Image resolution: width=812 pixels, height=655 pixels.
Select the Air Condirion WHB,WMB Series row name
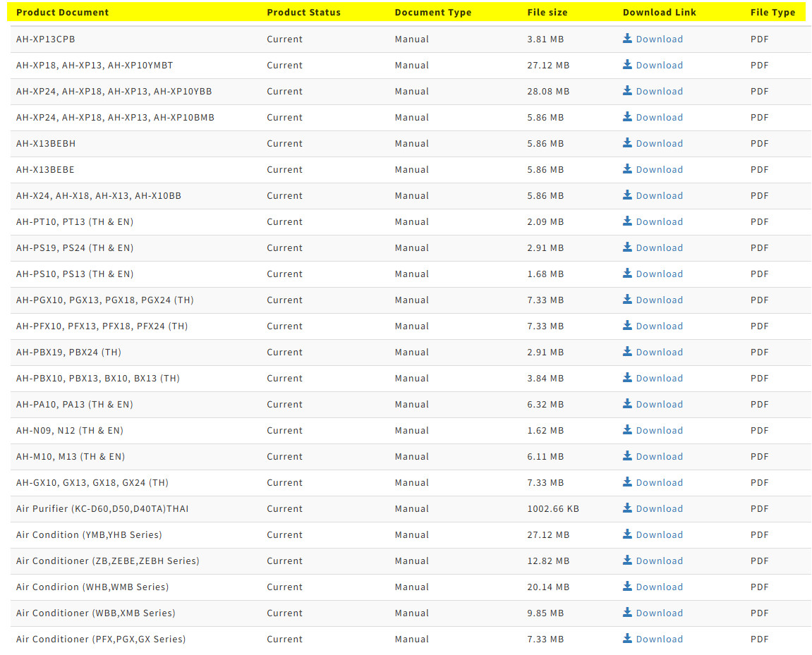click(x=92, y=587)
